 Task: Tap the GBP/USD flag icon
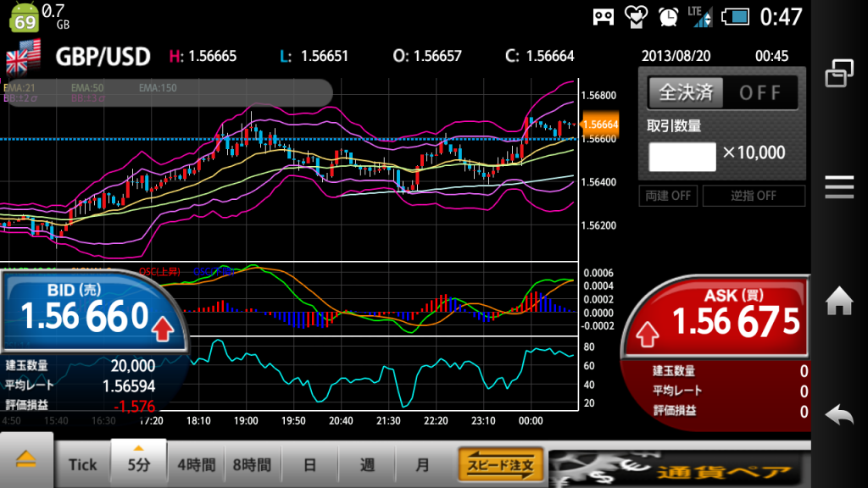click(x=24, y=57)
